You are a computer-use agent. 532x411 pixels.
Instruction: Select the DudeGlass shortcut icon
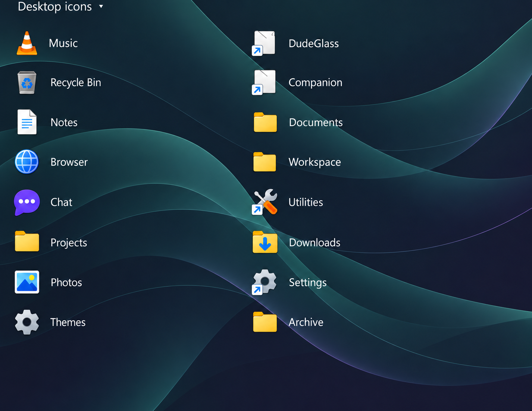click(264, 43)
